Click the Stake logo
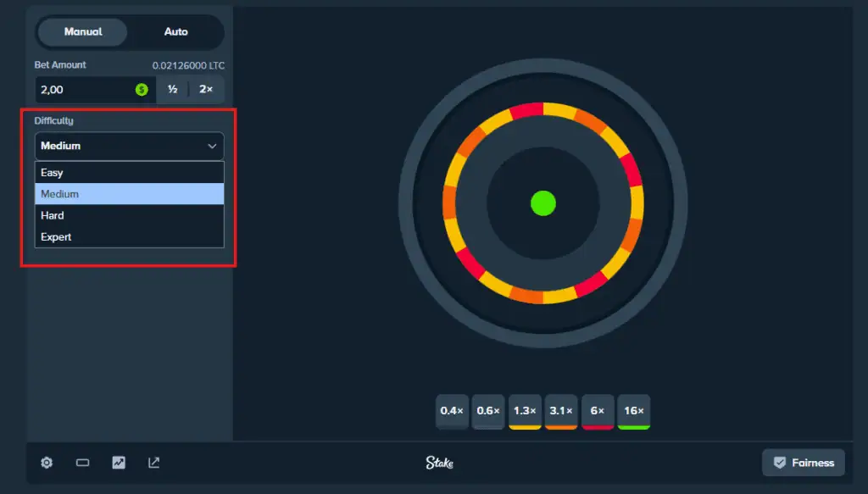This screenshot has width=868, height=494. pyautogui.click(x=442, y=463)
